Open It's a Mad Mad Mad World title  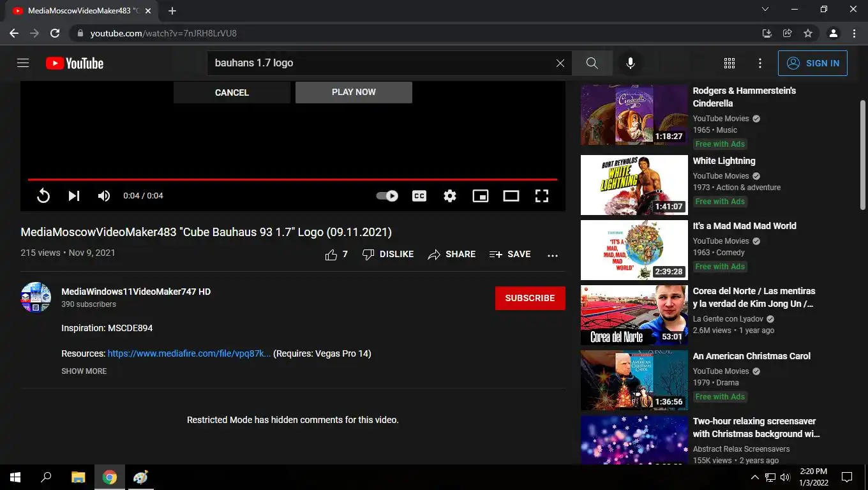(745, 226)
